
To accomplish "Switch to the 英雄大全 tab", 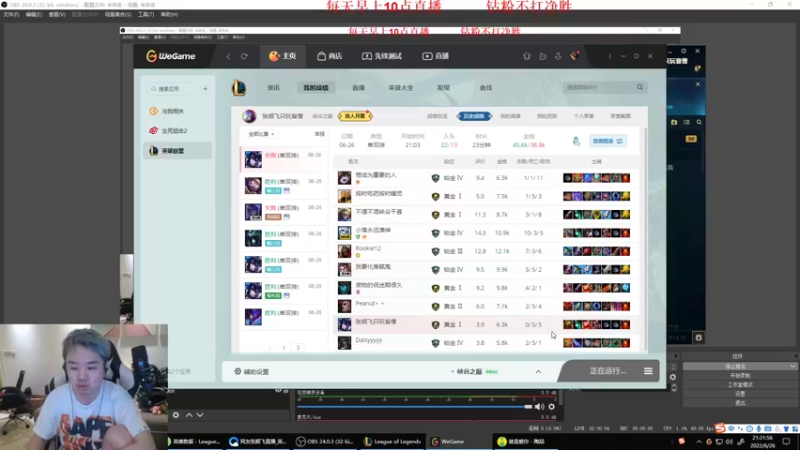I will point(401,88).
